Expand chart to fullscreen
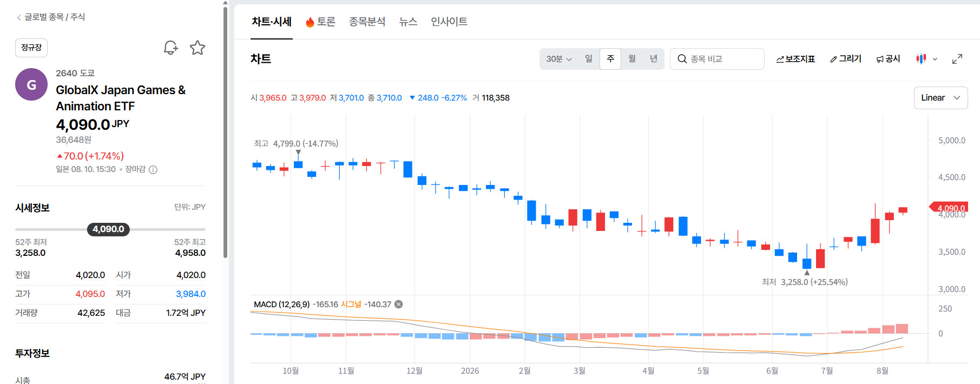 point(957,59)
